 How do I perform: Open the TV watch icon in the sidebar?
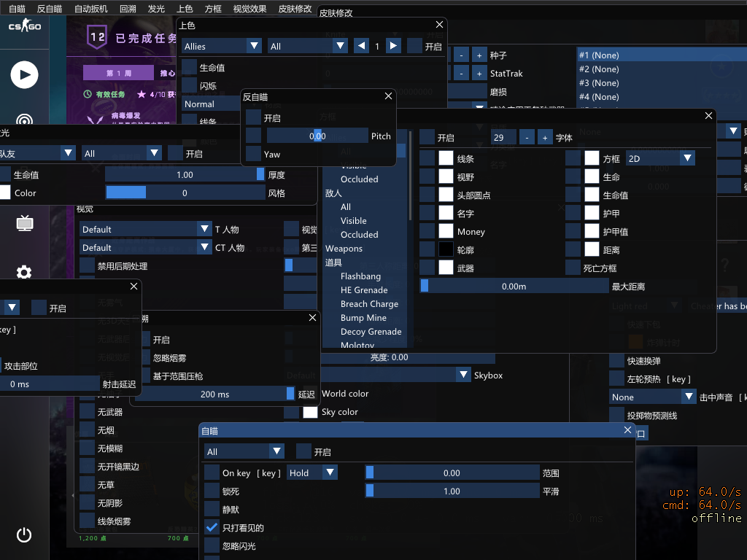(24, 223)
